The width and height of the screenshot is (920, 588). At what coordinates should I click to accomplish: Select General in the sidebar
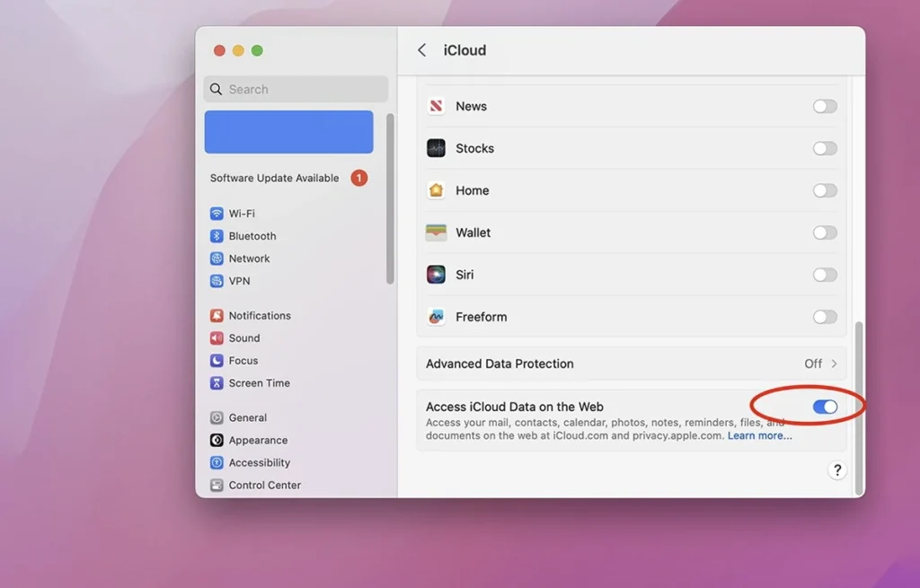coord(248,417)
